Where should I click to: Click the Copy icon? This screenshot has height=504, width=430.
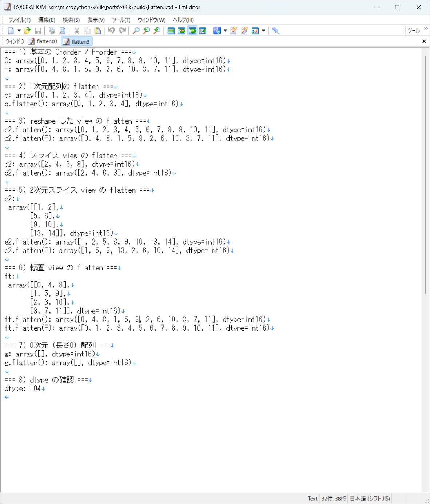(87, 31)
